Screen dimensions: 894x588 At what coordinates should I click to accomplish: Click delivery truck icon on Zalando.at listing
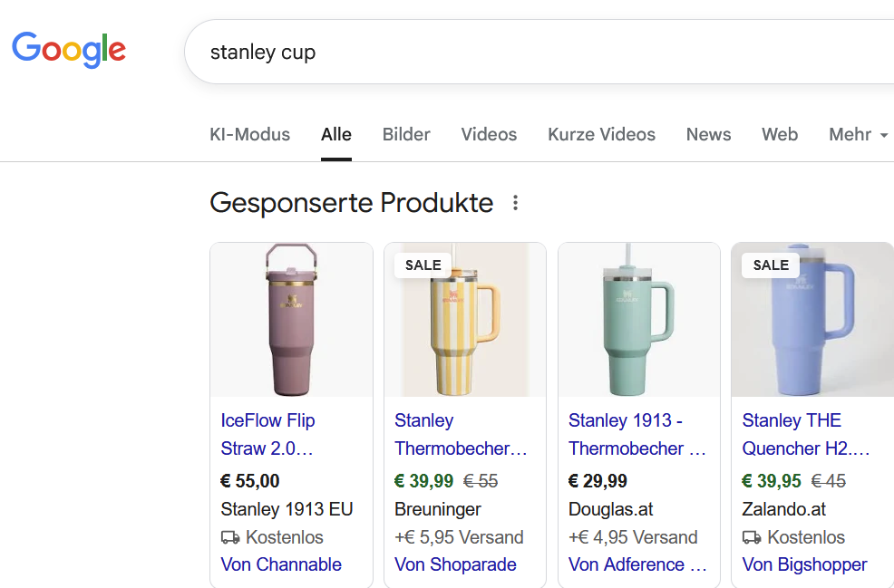pos(752,537)
